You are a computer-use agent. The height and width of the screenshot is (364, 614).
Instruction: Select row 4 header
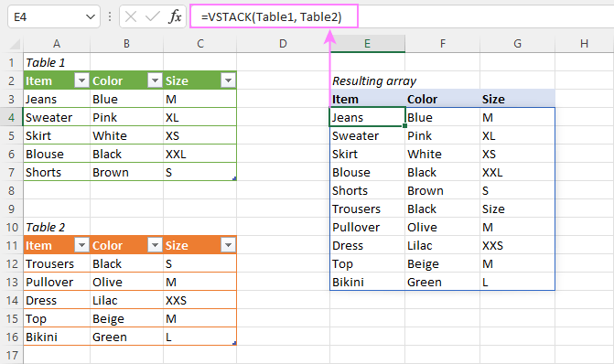(11, 117)
